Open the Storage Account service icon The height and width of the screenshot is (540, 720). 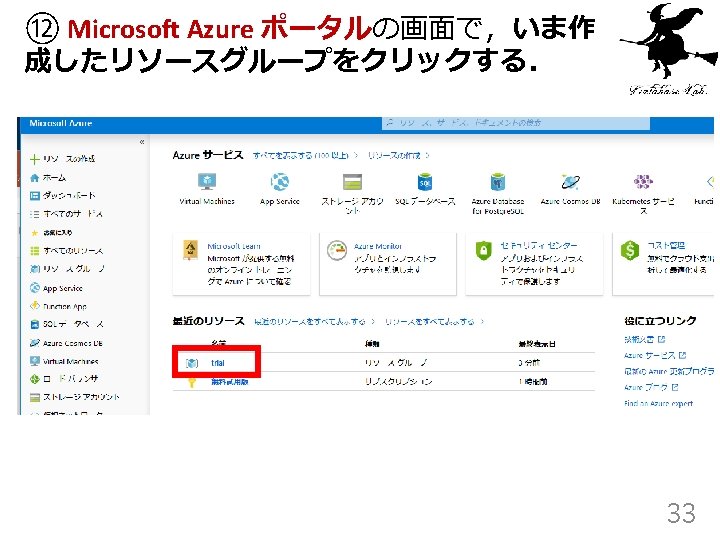coord(352,182)
